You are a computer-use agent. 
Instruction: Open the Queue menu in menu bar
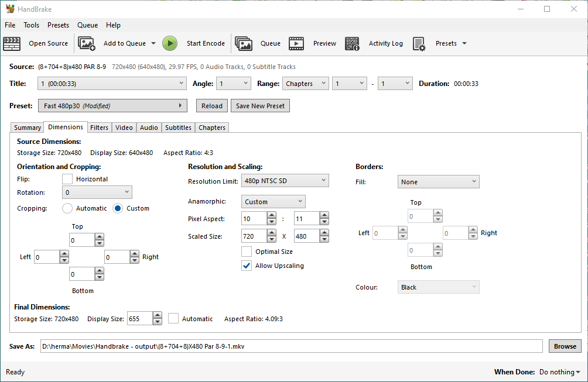[x=87, y=25]
